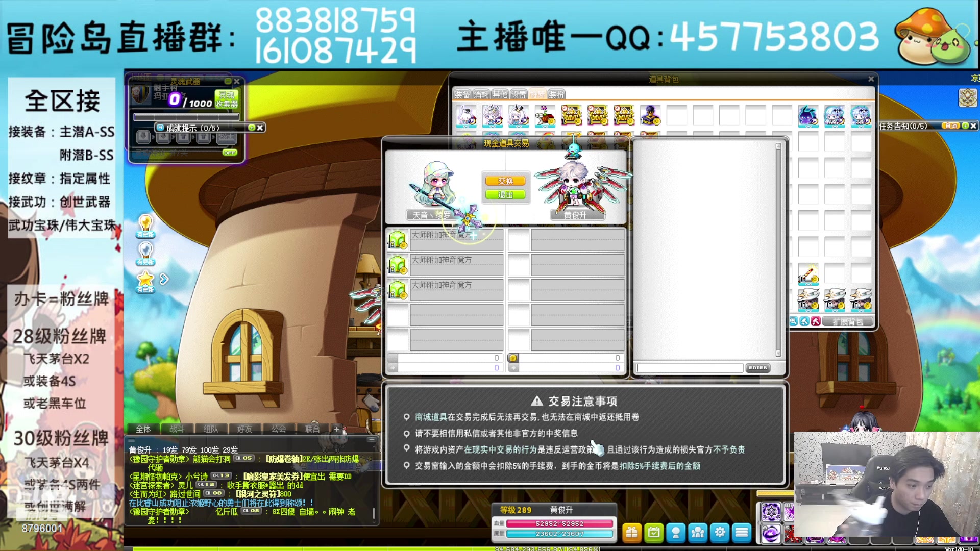Image resolution: width=980 pixels, height=551 pixels.
Task: Open the gift box cash shop button
Action: 632,533
